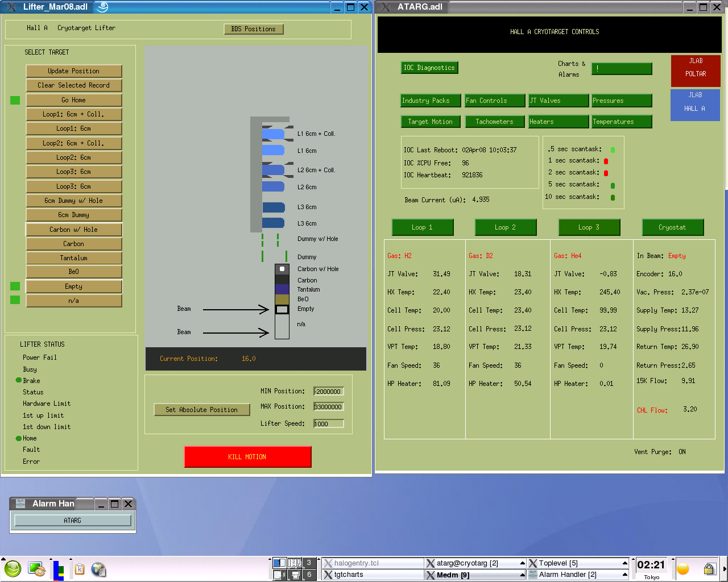Screen dimensions: 728x582
Task: Expand the Toplevel [5] taskbar group arrow
Action: (x=625, y=563)
